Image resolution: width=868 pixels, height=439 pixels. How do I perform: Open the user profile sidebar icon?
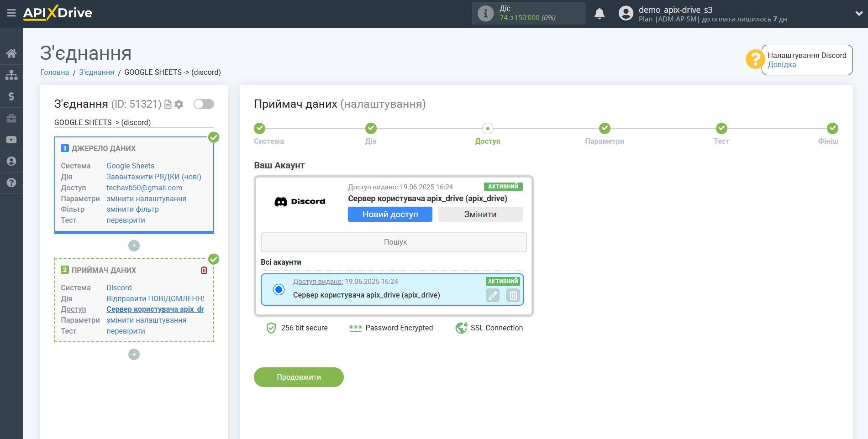point(11,161)
